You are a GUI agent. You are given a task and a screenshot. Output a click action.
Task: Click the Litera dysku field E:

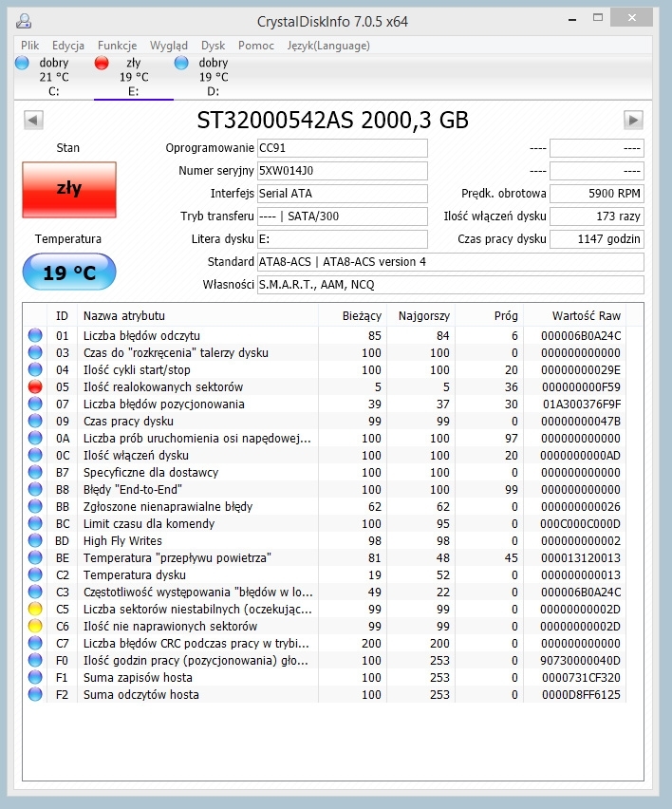pos(343,239)
